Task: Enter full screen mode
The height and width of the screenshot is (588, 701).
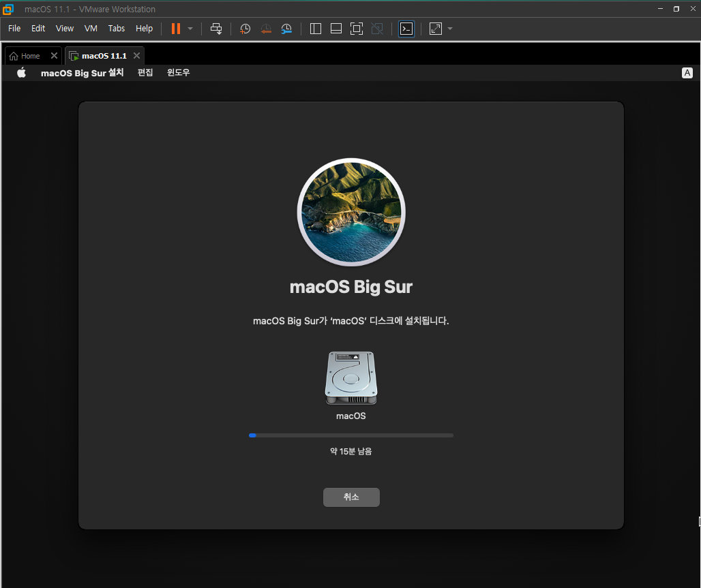Action: [357, 29]
